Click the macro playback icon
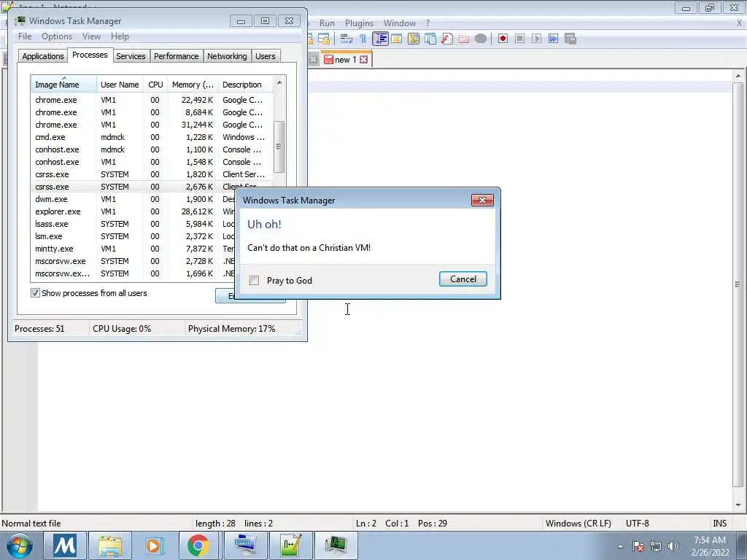The image size is (747, 560). pos(536,39)
